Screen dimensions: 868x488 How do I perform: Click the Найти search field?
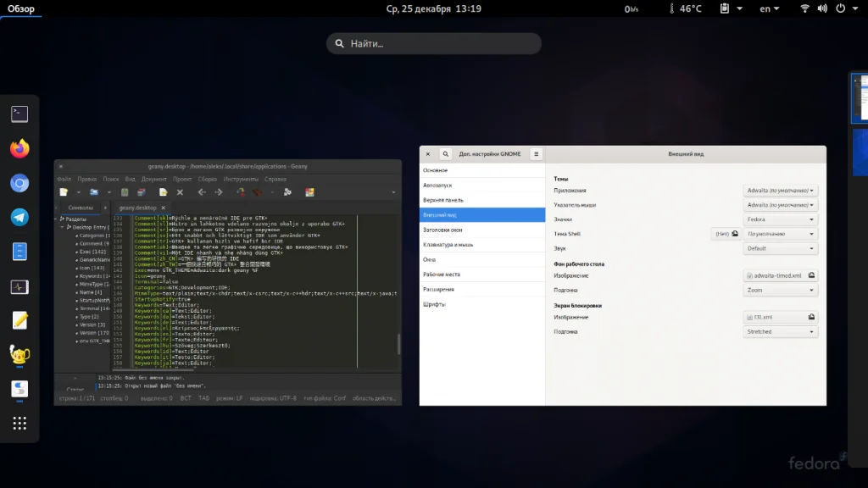[434, 44]
